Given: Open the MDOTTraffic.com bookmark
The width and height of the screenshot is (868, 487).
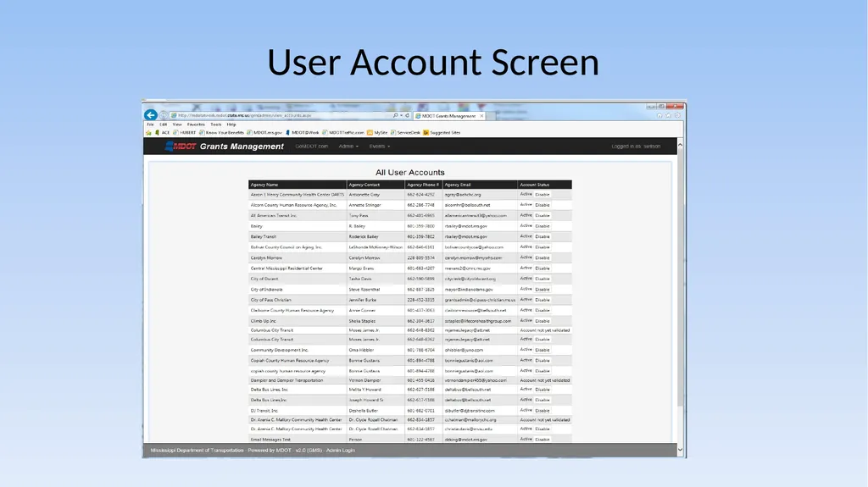Looking at the screenshot, I should (x=343, y=133).
